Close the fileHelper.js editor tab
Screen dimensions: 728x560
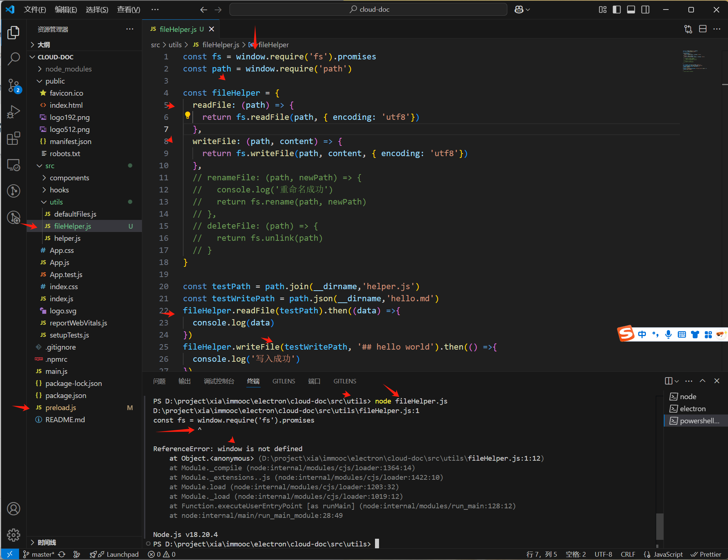[x=212, y=29]
